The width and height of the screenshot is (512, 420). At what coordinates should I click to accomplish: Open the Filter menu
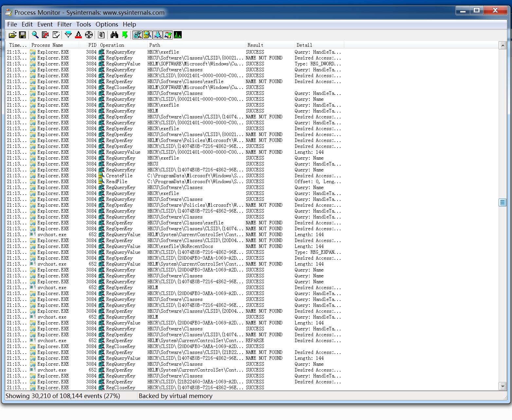pos(64,24)
